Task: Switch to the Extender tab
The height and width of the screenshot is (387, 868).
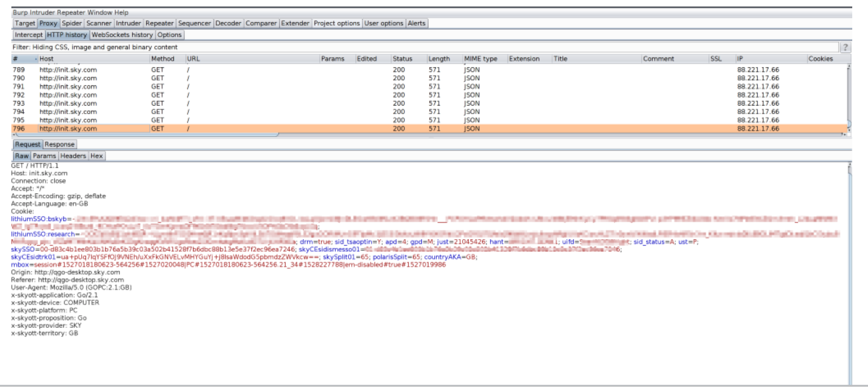Action: [295, 23]
